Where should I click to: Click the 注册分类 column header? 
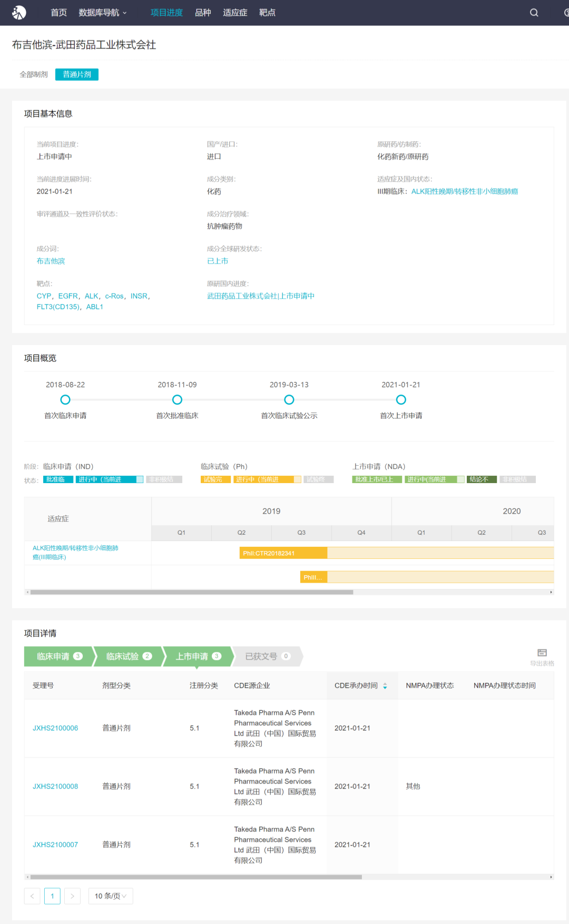tap(204, 686)
